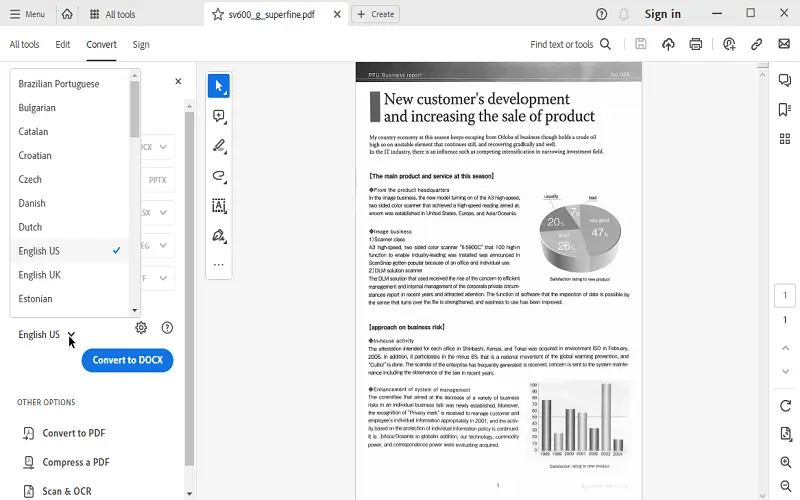Select Catalan in the list

(x=69, y=132)
